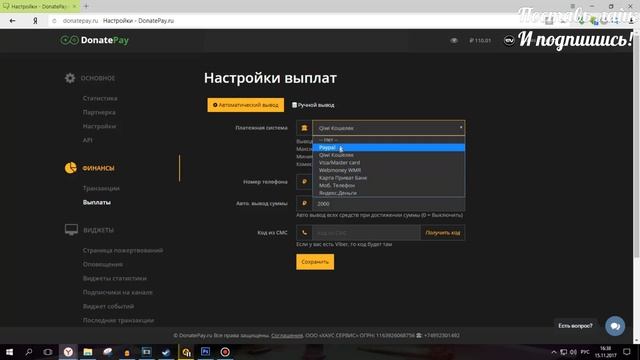Screen dimensions: 640x360
Task: Click the Есть вопрос? label
Action: (575, 326)
